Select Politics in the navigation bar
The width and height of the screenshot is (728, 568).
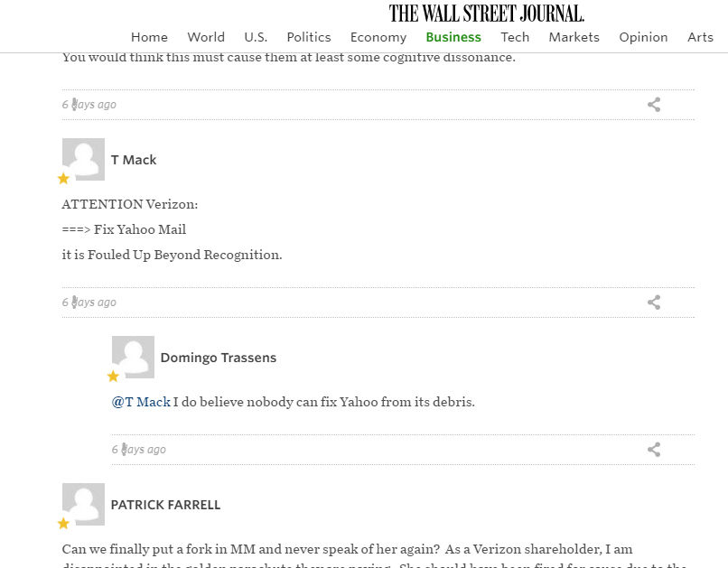point(309,37)
